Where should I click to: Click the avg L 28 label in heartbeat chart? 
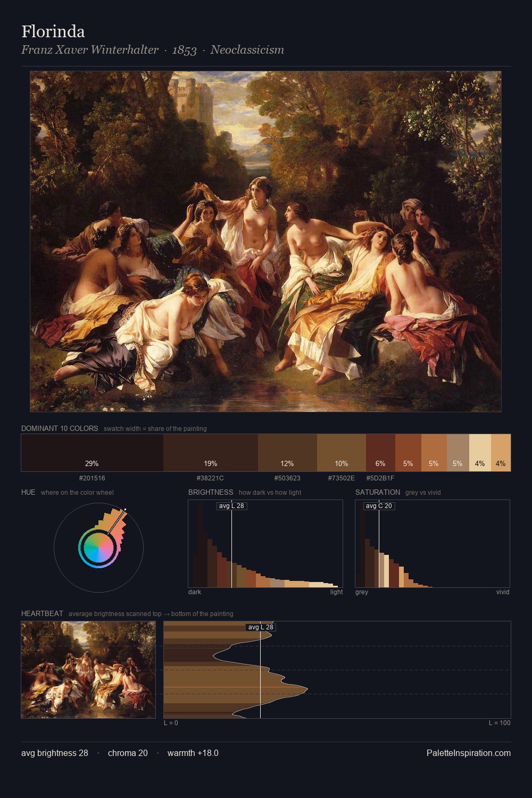pyautogui.click(x=261, y=627)
